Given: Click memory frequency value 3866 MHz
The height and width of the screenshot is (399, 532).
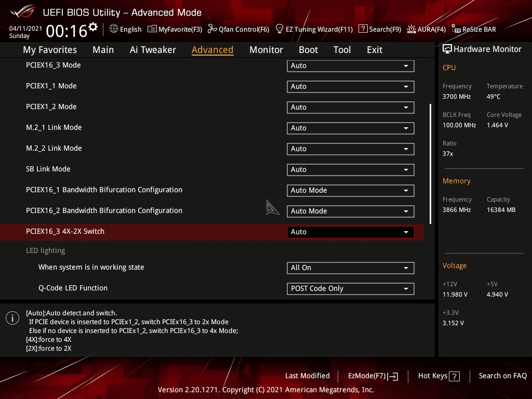Looking at the screenshot, I should pyautogui.click(x=457, y=210).
